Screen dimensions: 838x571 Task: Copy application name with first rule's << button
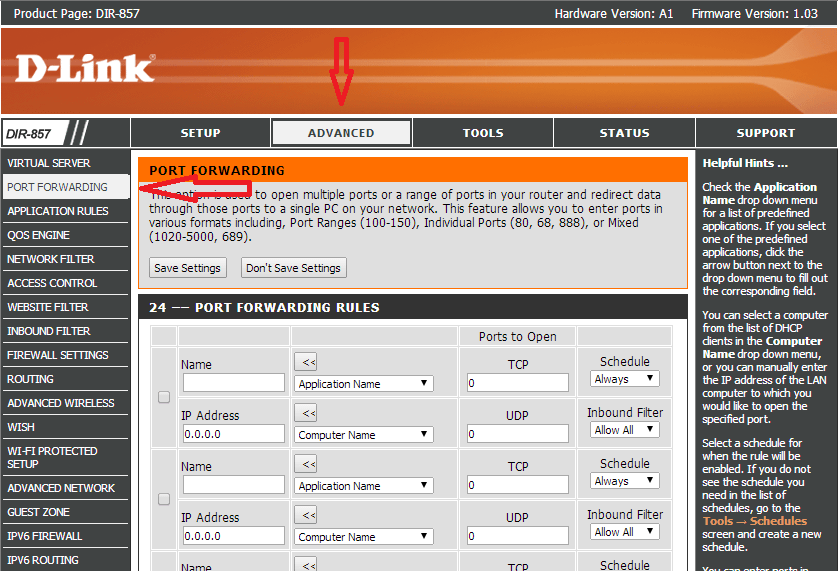[306, 362]
